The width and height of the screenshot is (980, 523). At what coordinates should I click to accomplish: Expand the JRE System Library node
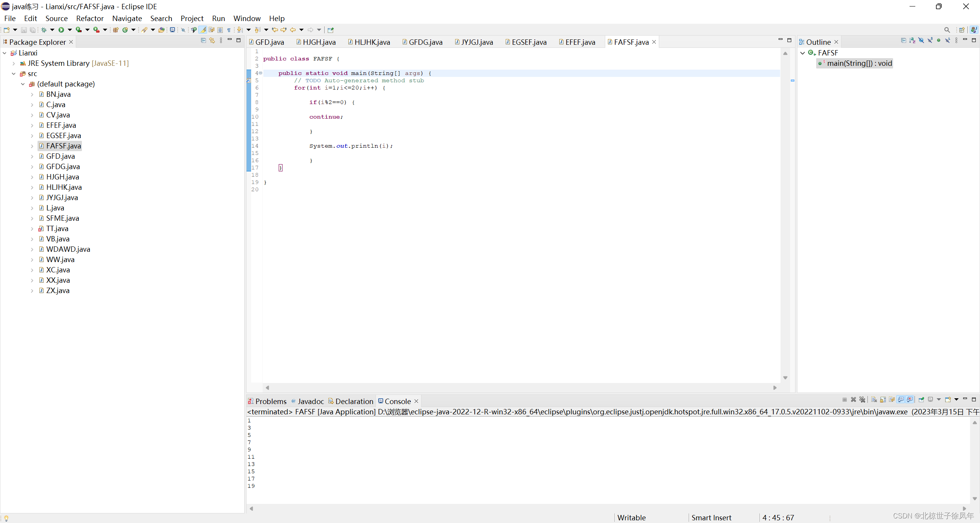click(14, 64)
